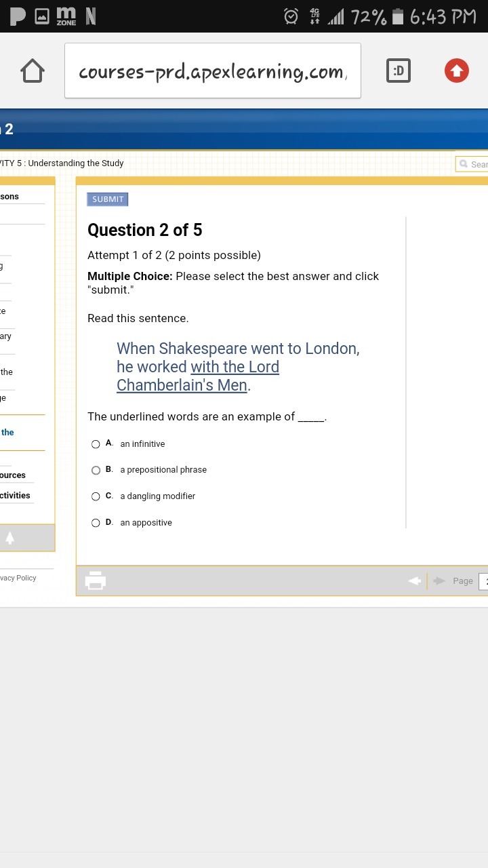Screen dimensions: 488x868
Task: Go to next page arrow
Action: click(x=439, y=580)
